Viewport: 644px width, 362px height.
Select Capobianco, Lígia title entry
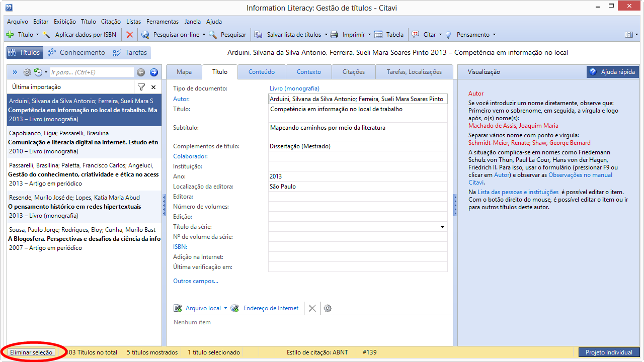pyautogui.click(x=84, y=142)
